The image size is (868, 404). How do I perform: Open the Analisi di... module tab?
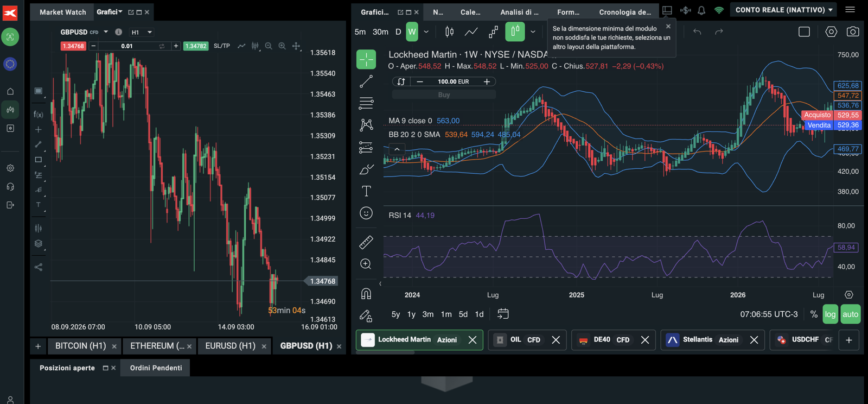point(519,12)
